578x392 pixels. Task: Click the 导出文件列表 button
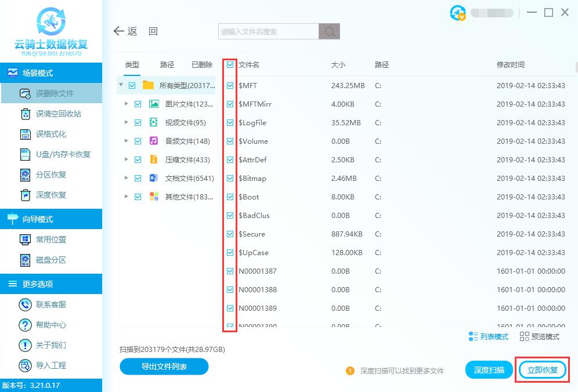coord(164,366)
